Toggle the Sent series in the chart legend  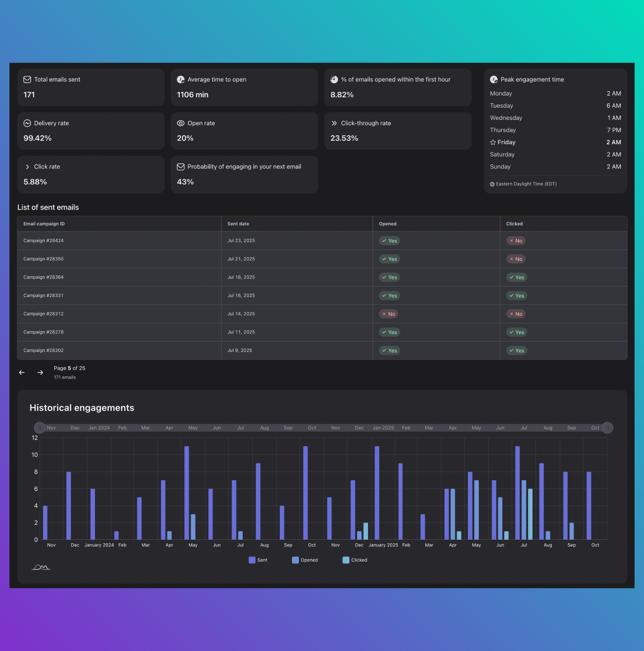[x=258, y=560]
